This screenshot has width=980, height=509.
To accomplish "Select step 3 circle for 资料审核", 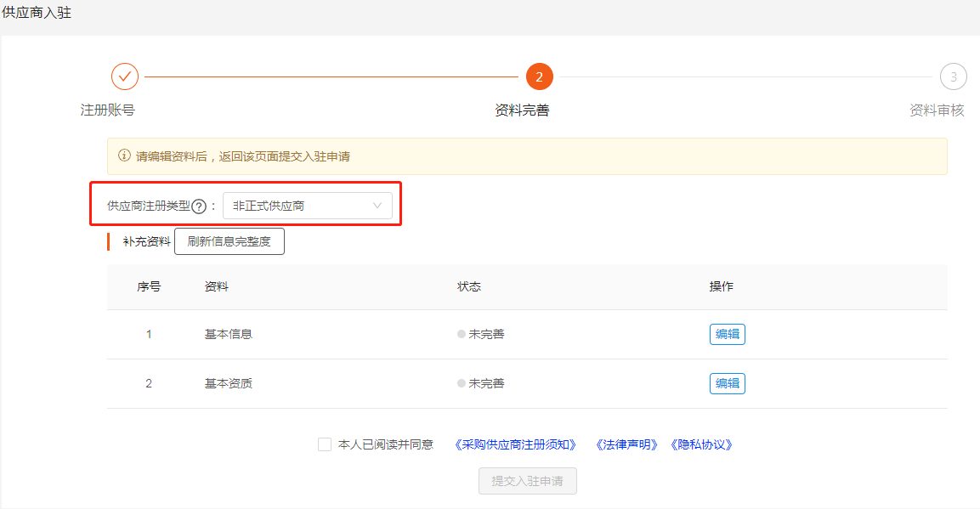I will click(x=953, y=76).
